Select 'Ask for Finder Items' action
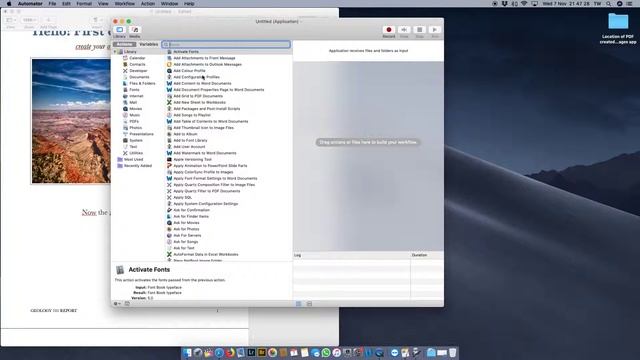This screenshot has width=640, height=360. point(229,216)
